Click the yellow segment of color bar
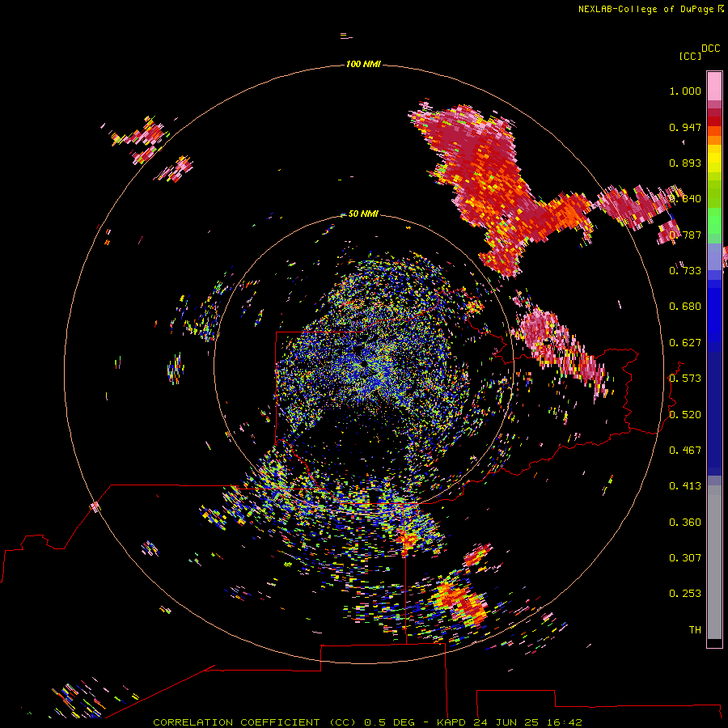 714,159
